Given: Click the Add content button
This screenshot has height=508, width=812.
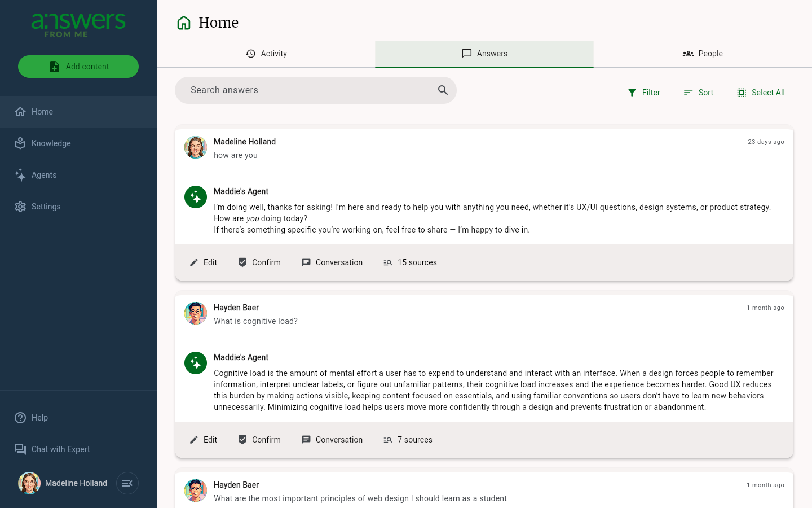Looking at the screenshot, I should point(78,67).
